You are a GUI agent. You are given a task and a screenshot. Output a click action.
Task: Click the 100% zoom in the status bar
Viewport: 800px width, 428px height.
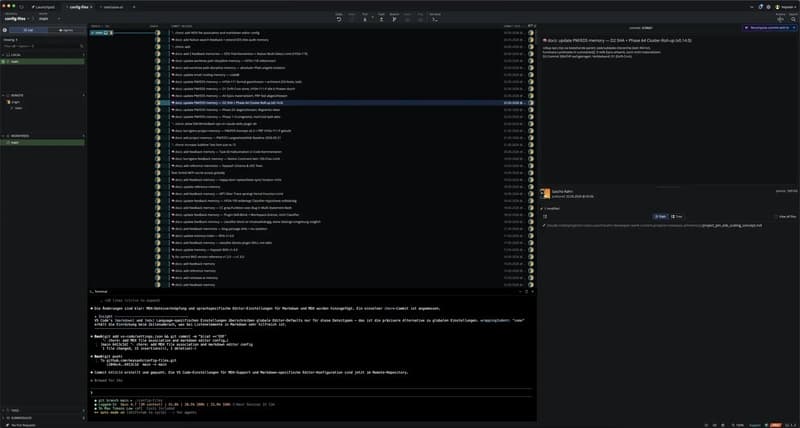pos(740,425)
